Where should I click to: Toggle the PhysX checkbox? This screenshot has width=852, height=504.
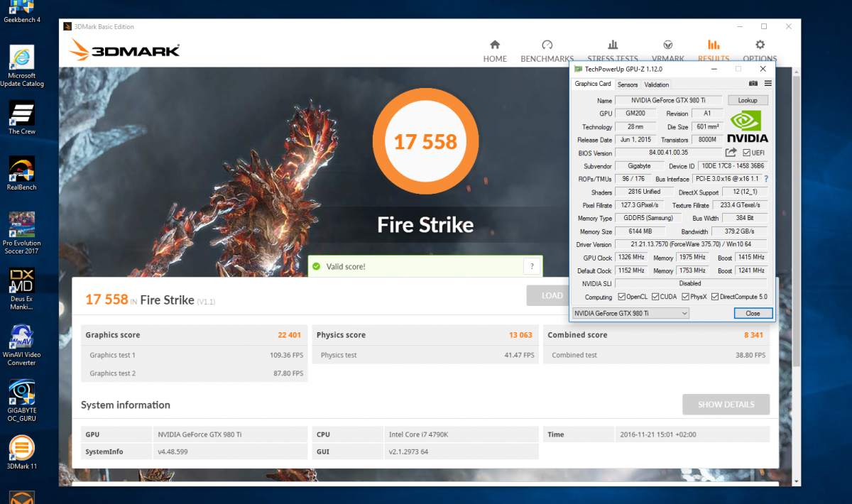point(684,297)
